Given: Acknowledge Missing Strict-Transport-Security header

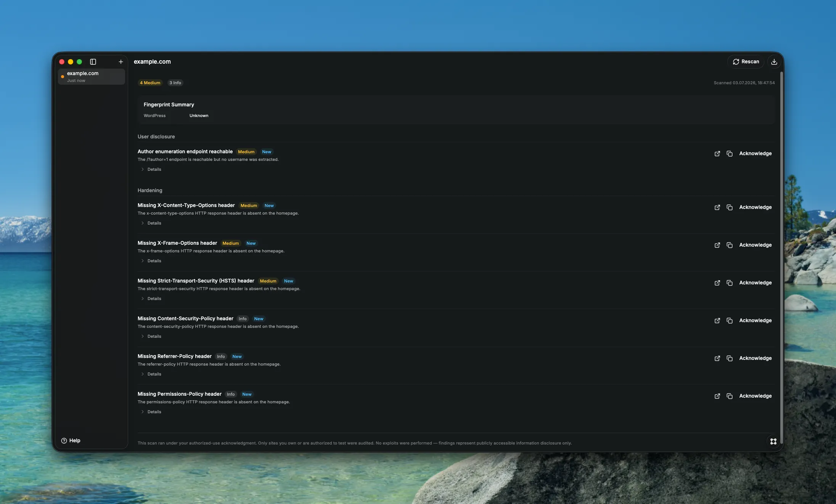Looking at the screenshot, I should (x=756, y=283).
